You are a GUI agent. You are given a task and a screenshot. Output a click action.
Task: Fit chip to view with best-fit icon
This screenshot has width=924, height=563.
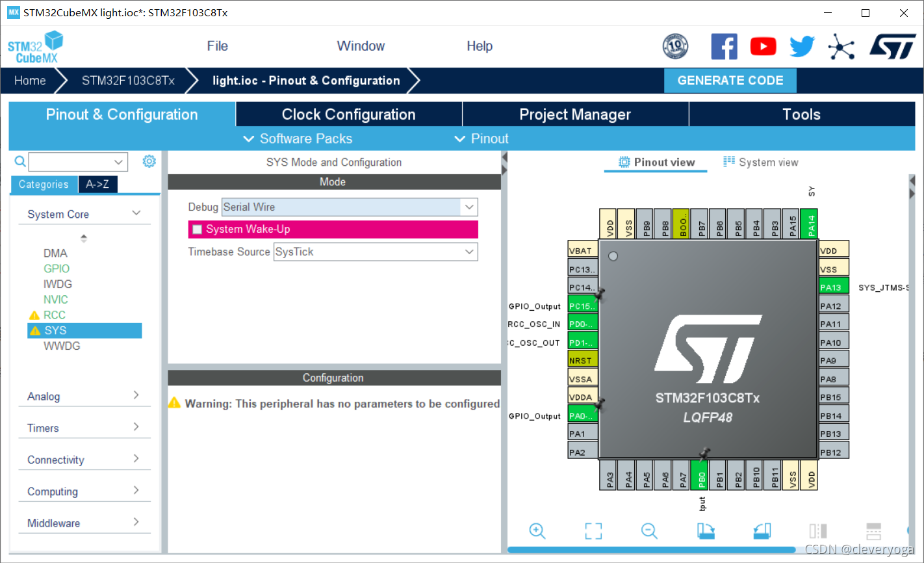[x=593, y=530]
